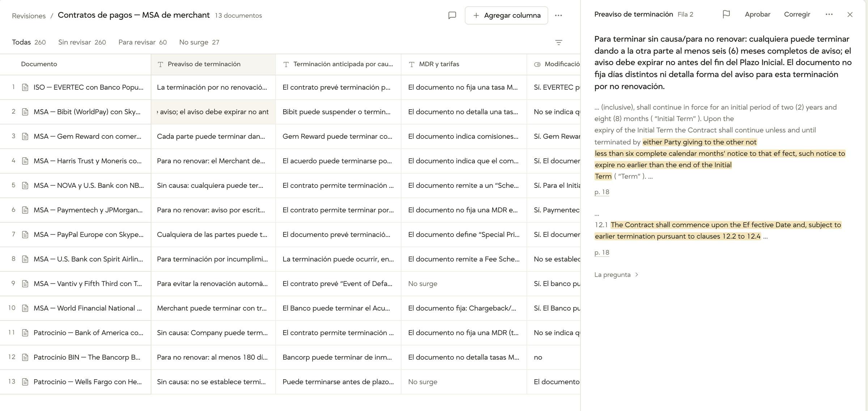Open 'MSA — World Financial National ...' document
868x411 pixels.
coord(88,308)
